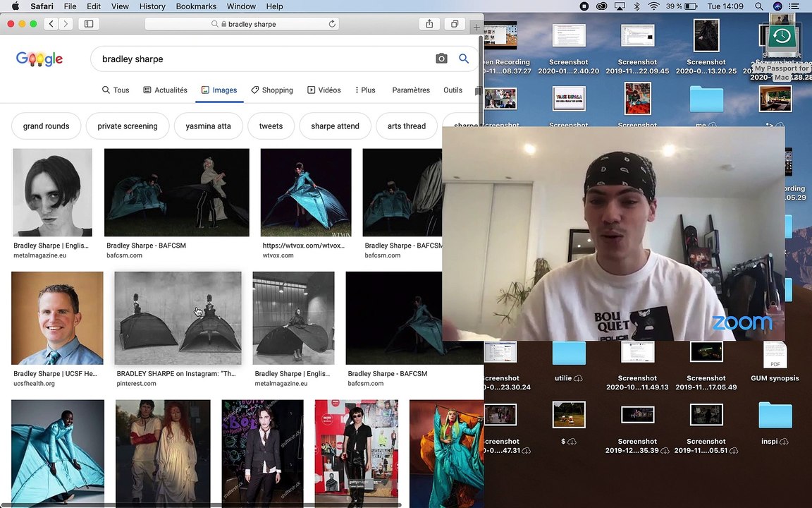Switch to the Shopping tab
This screenshot has width=812, height=508.
point(272,90)
